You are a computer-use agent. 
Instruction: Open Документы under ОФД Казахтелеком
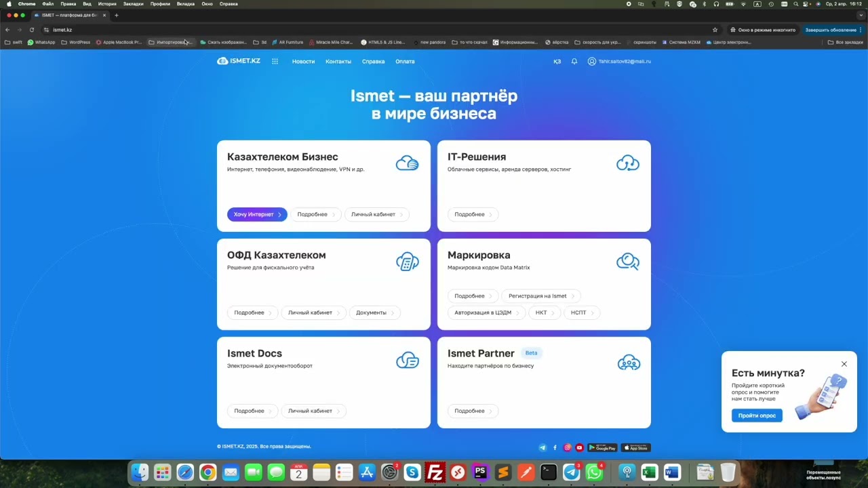click(x=375, y=312)
